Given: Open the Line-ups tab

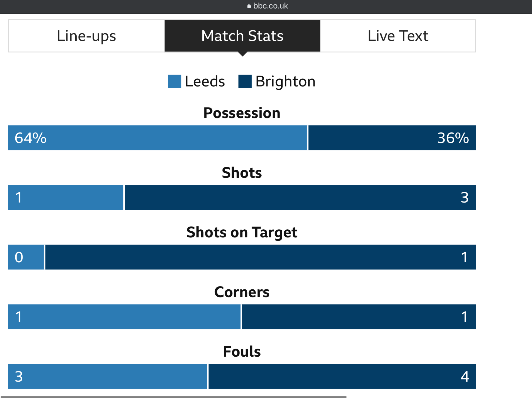Looking at the screenshot, I should pyautogui.click(x=86, y=36).
